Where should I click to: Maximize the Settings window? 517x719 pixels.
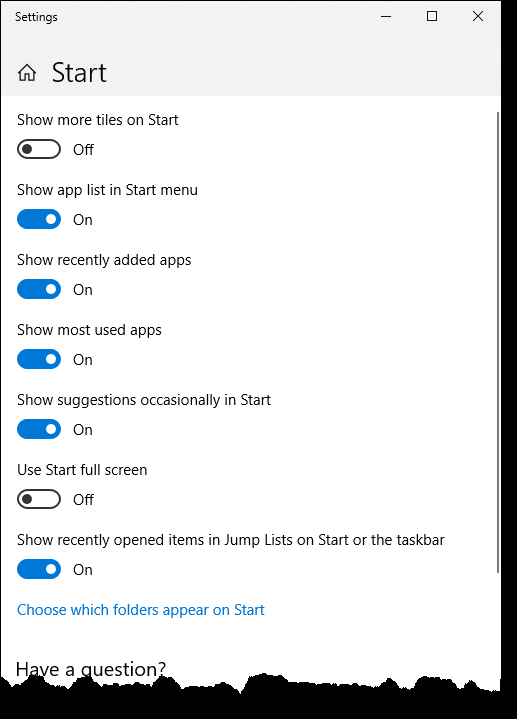pos(432,17)
